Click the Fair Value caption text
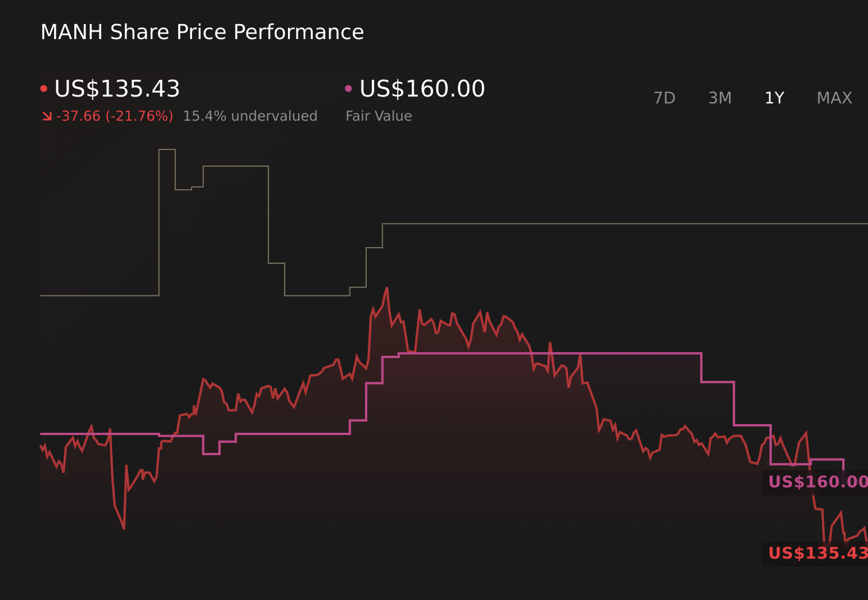This screenshot has width=868, height=600. pyautogui.click(x=379, y=116)
